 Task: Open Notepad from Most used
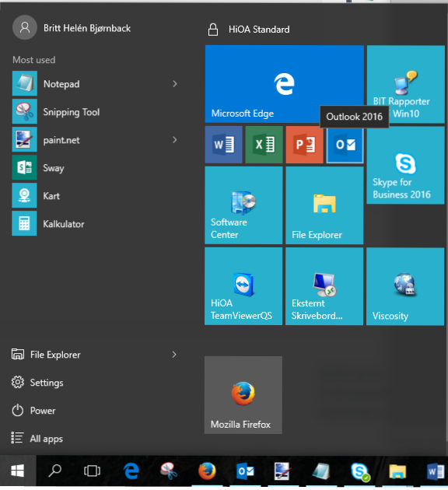[97, 83]
